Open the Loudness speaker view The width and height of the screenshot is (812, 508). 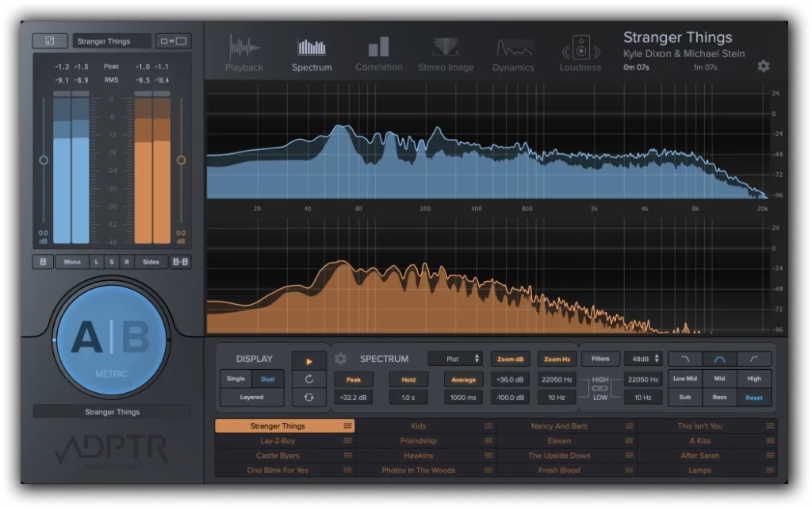580,52
